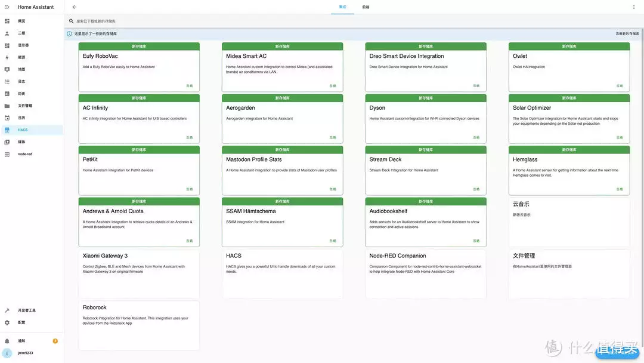Dismiss Stream Deck with its 忽略 link
This screenshot has height=363, width=644.
(x=476, y=189)
